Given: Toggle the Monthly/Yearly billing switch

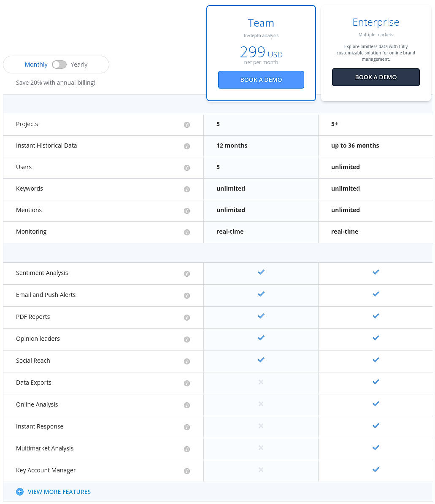Looking at the screenshot, I should pos(59,65).
